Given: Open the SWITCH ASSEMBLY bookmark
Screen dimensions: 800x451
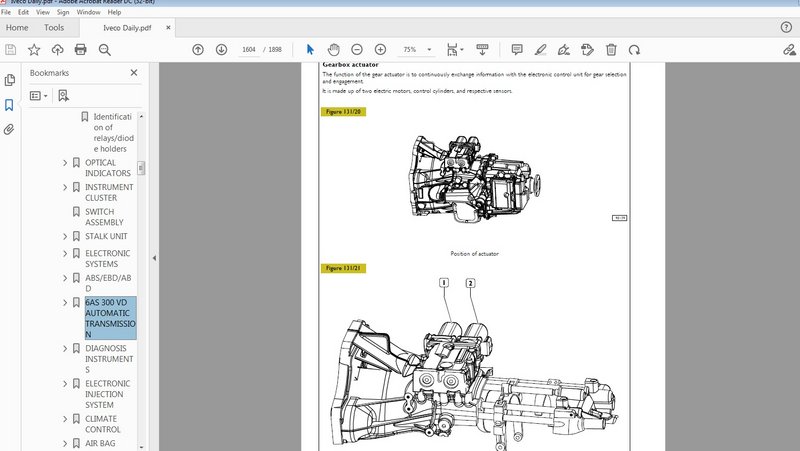Looking at the screenshot, I should (x=104, y=217).
